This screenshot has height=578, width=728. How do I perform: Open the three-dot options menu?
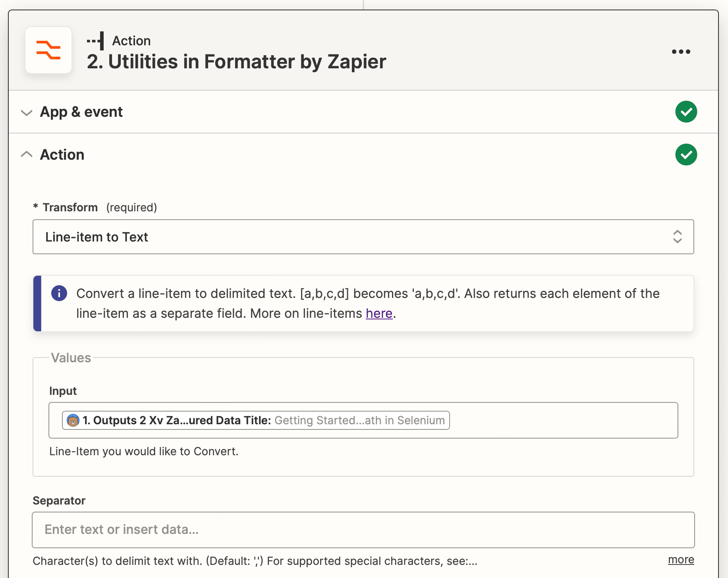[x=681, y=51]
